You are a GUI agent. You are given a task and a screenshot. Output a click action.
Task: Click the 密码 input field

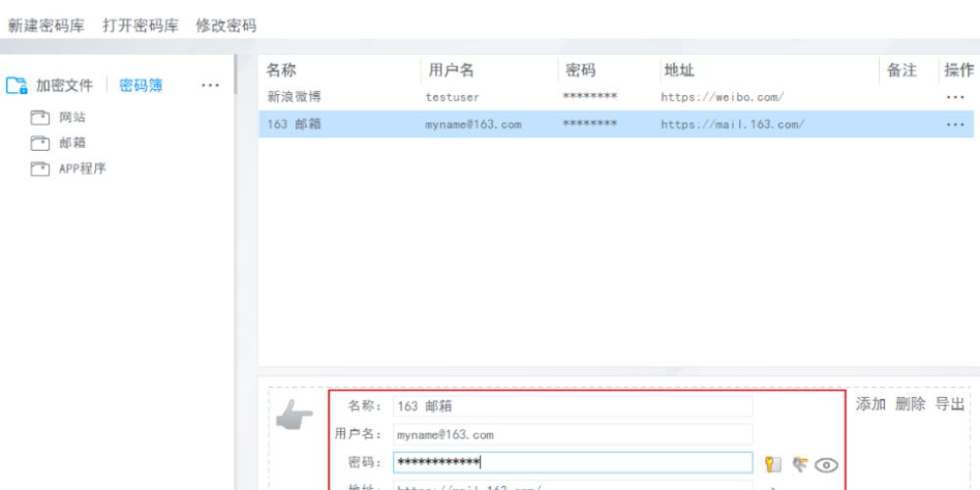[572, 463]
